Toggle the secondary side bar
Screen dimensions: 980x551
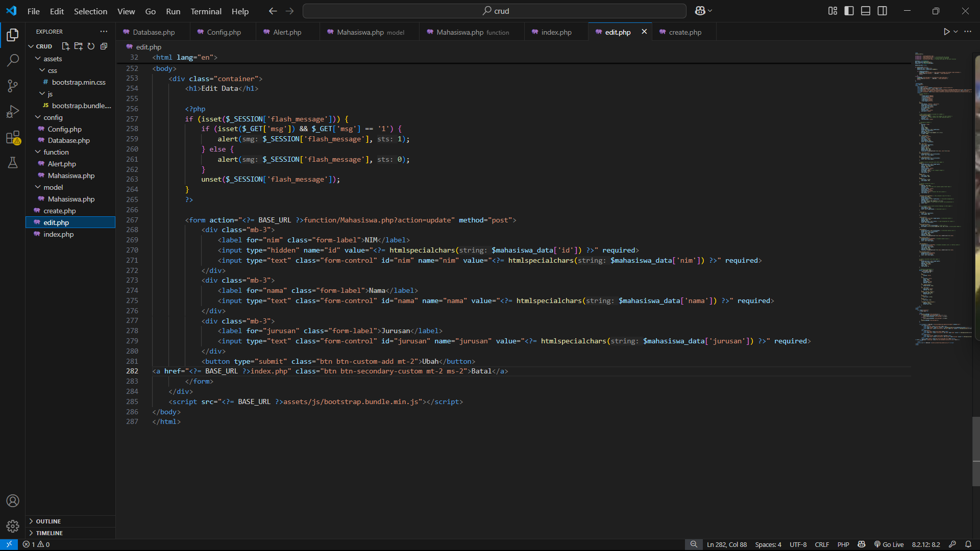point(882,11)
